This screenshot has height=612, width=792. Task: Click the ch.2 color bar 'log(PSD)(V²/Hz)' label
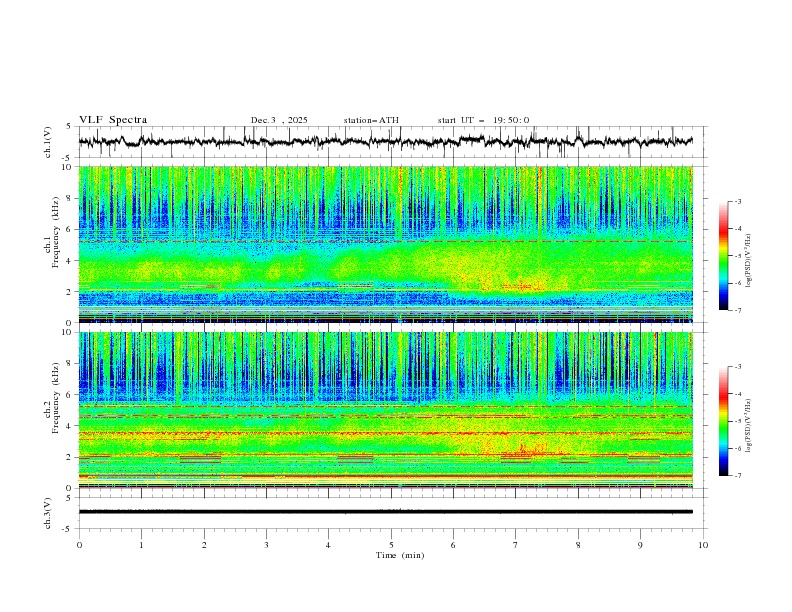(748, 426)
